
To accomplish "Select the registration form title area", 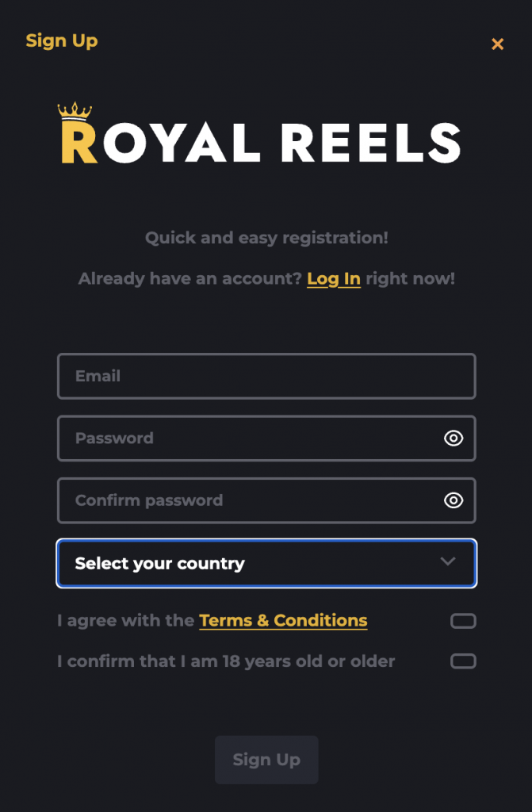I will tap(62, 40).
